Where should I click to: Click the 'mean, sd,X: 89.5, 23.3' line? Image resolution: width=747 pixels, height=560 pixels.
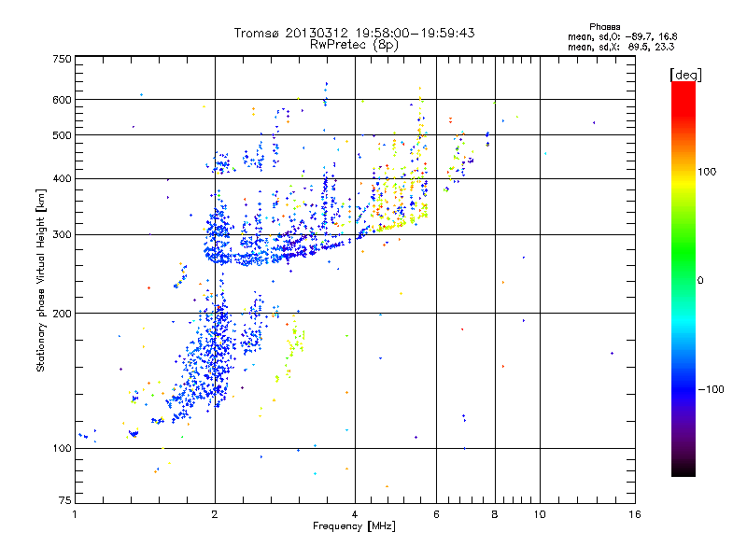pyautogui.click(x=621, y=47)
